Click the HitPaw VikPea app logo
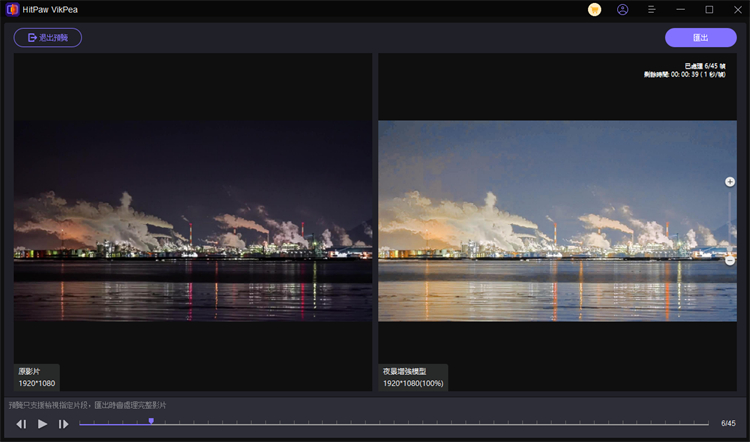The height and width of the screenshot is (442, 750). tap(12, 10)
